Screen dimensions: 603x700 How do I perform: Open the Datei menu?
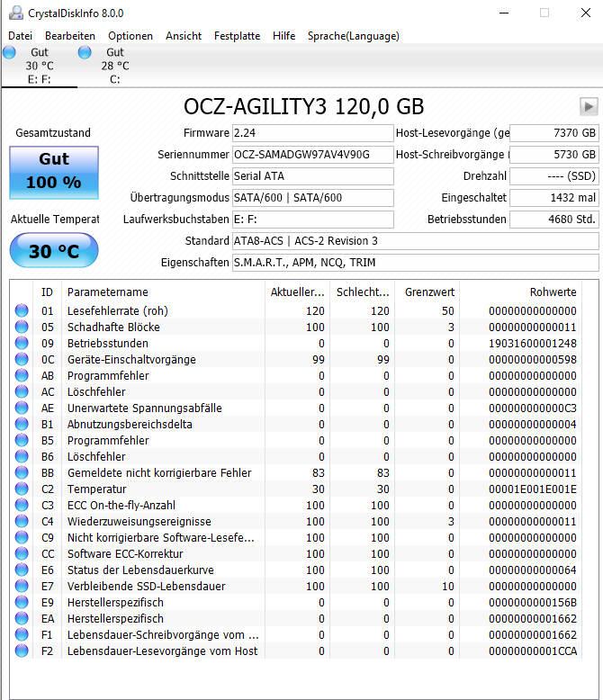pos(20,36)
